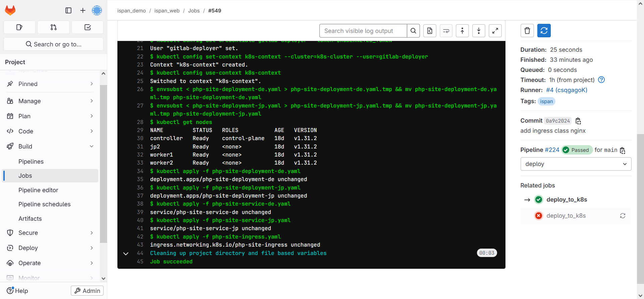Copy the commit SHA

[x=578, y=121]
